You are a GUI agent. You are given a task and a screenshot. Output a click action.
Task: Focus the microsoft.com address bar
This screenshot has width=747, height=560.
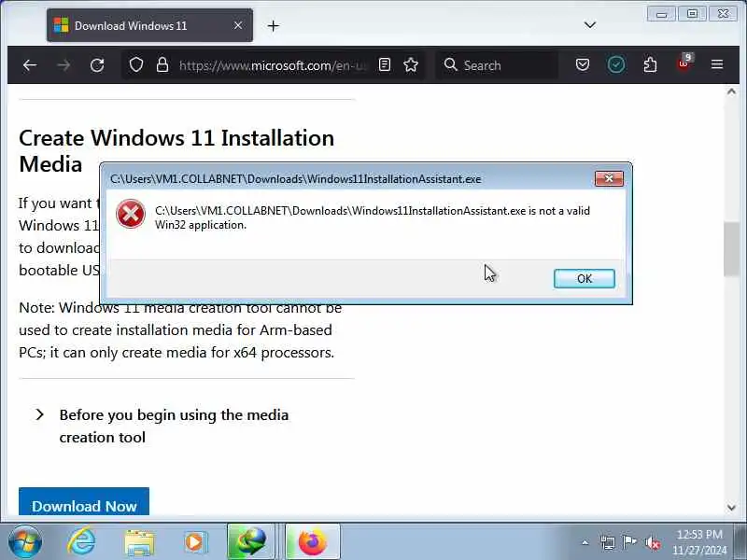coord(273,65)
